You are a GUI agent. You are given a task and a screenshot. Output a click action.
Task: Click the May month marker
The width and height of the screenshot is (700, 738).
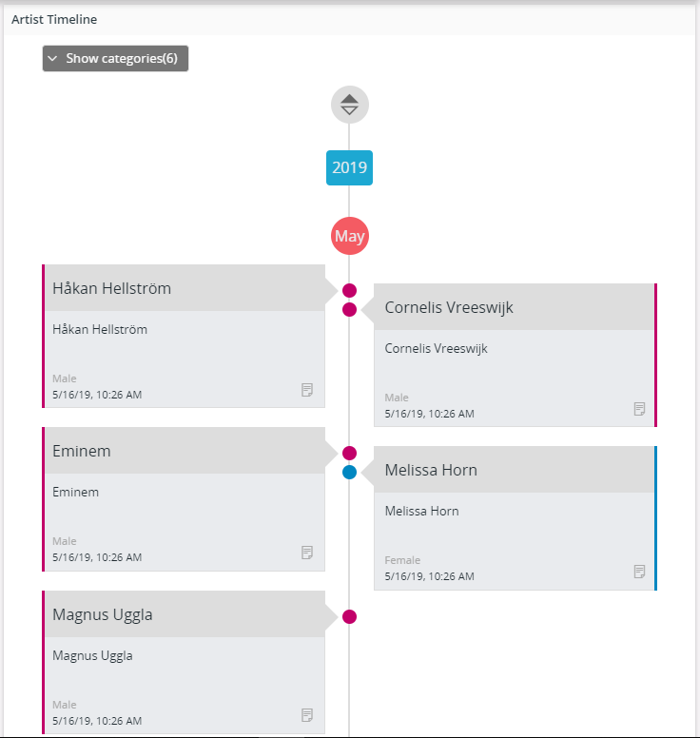tap(349, 236)
